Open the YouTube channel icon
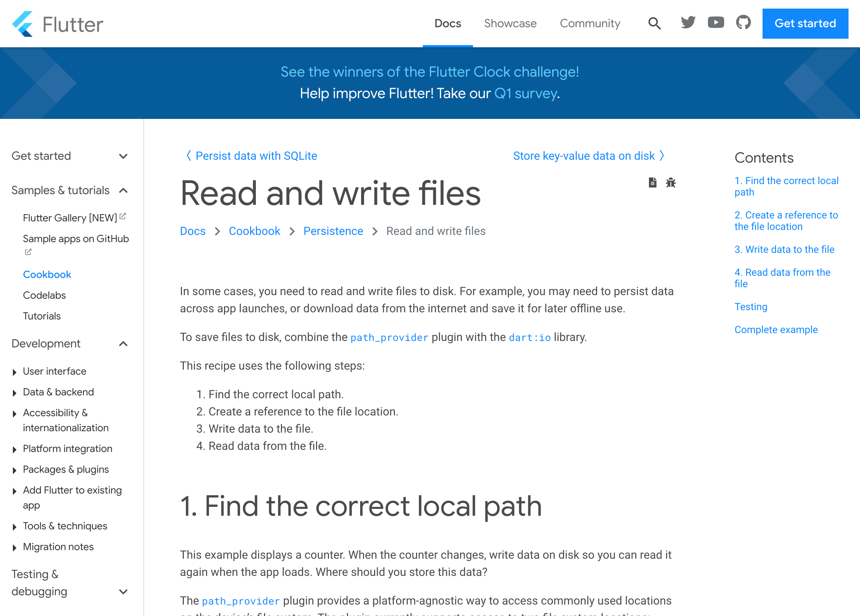Screen dimensions: 860x616 pos(716,23)
